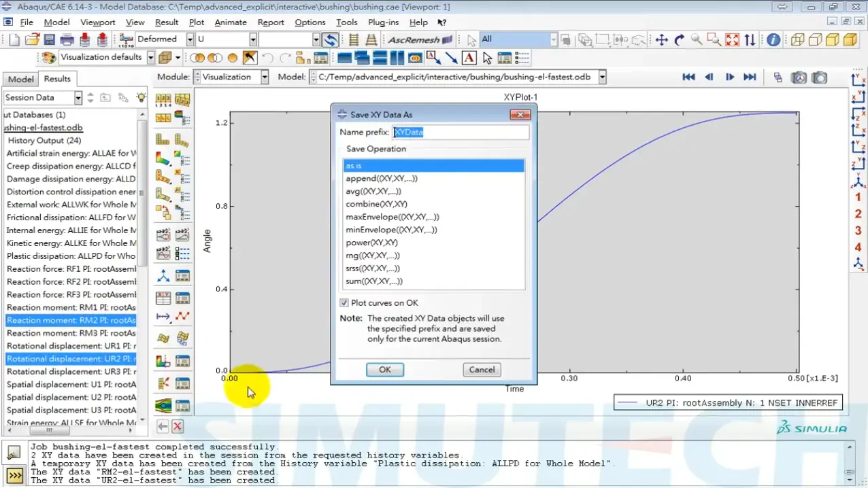Viewport: 868px width, 488px height.
Task: Click the text annotation A icon
Action: (x=469, y=58)
